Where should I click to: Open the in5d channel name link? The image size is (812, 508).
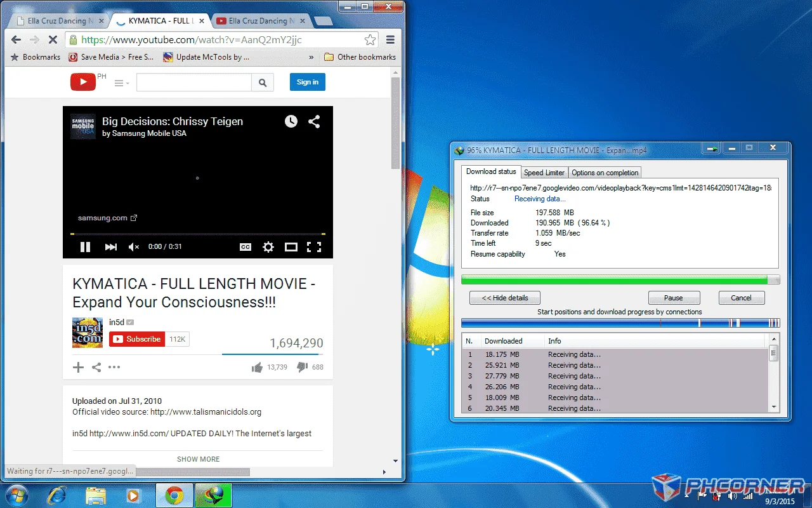pyautogui.click(x=116, y=322)
